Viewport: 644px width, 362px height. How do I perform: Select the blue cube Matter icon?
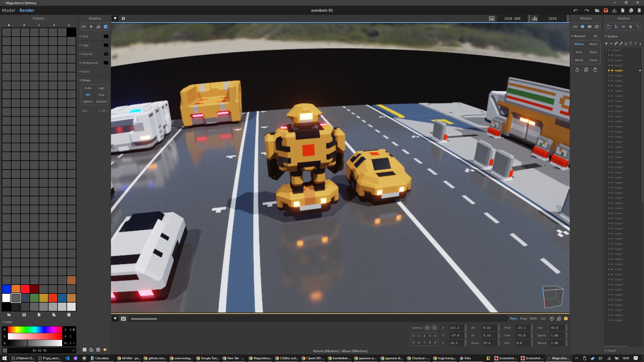(x=582, y=26)
